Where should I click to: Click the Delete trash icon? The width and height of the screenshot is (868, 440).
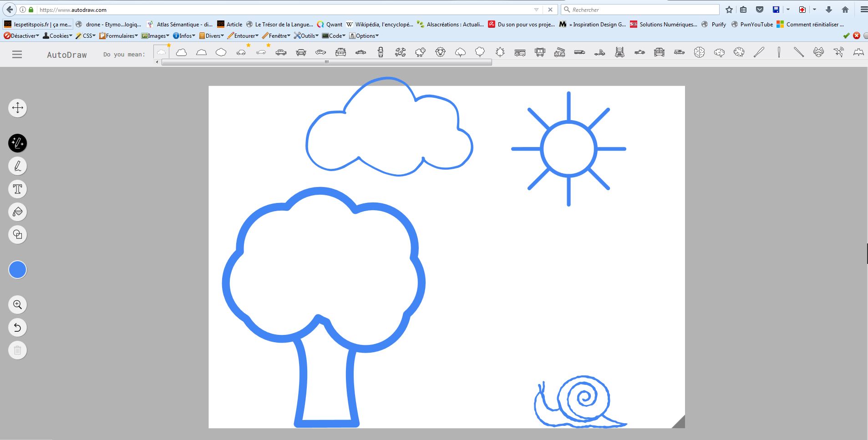pyautogui.click(x=18, y=350)
